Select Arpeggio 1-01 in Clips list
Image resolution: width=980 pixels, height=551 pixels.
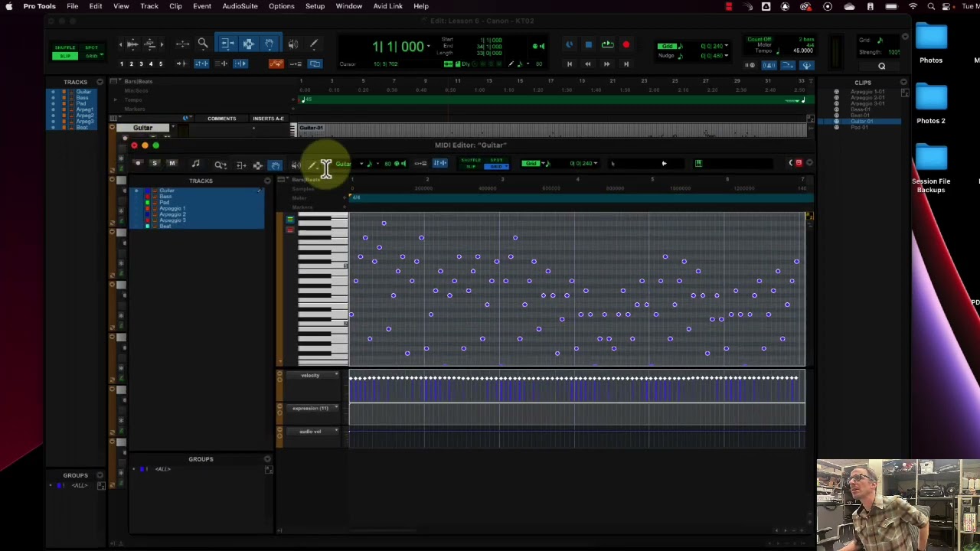click(867, 92)
